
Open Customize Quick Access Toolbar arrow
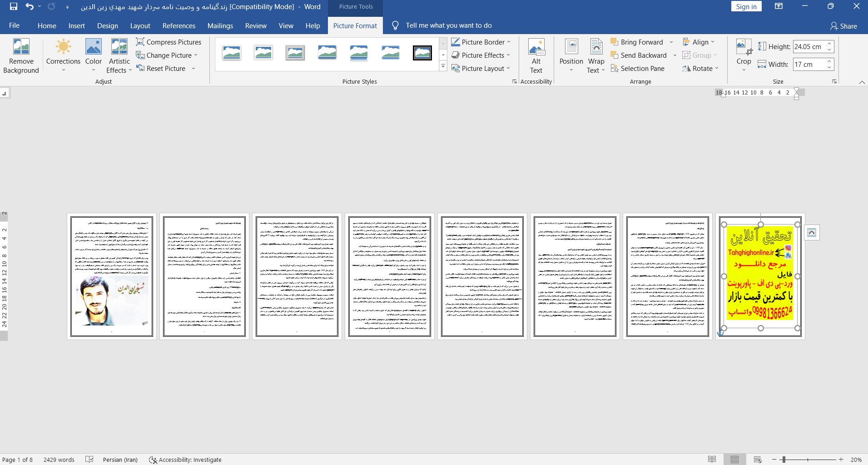click(x=67, y=7)
